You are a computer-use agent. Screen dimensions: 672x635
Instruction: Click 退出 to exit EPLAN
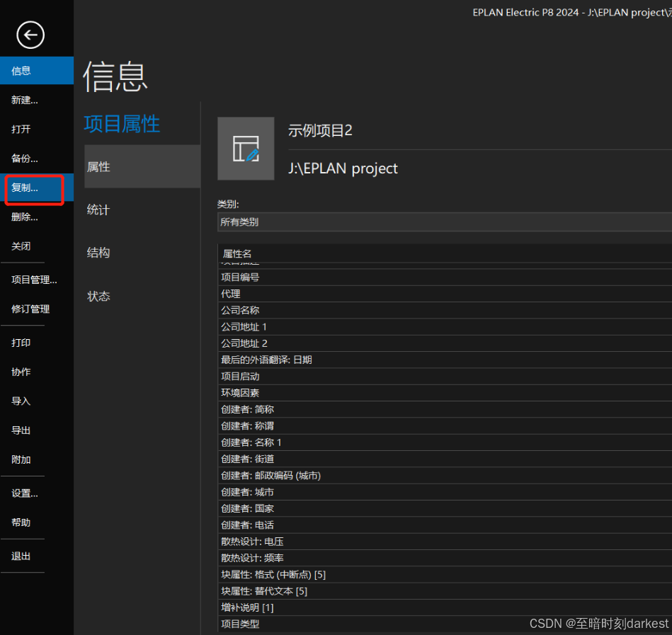tap(37, 556)
